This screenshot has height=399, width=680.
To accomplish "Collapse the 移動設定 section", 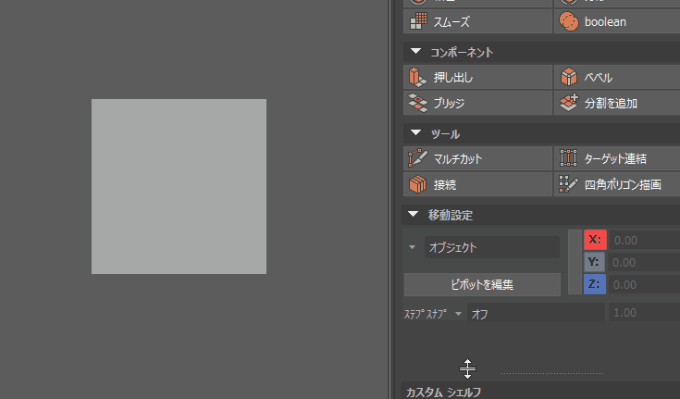I will (413, 214).
